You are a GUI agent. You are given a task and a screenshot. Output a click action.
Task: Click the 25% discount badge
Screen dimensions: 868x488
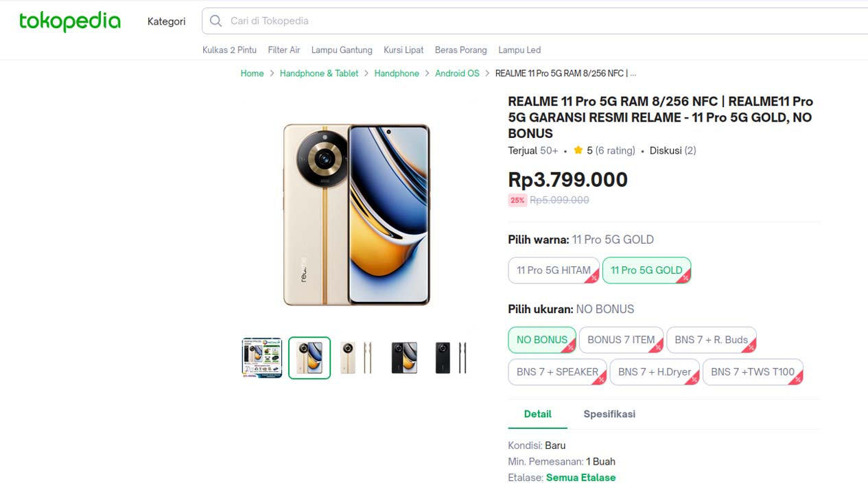point(517,200)
